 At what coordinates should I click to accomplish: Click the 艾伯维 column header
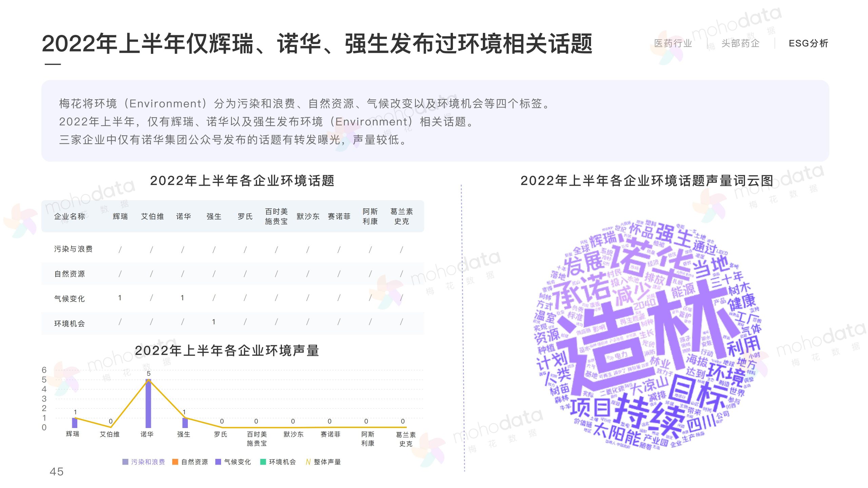(x=153, y=217)
